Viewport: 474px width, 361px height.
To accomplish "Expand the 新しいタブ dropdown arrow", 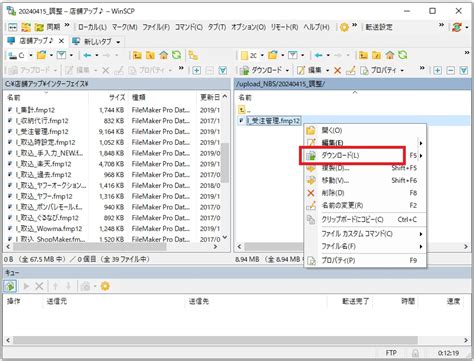I will coord(118,42).
